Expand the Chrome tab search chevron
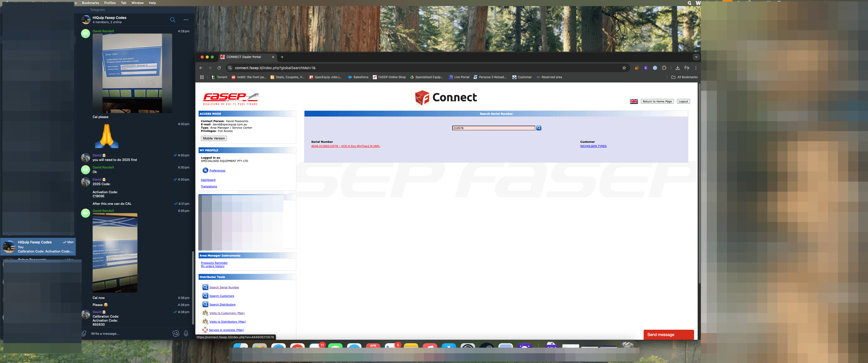 click(696, 57)
